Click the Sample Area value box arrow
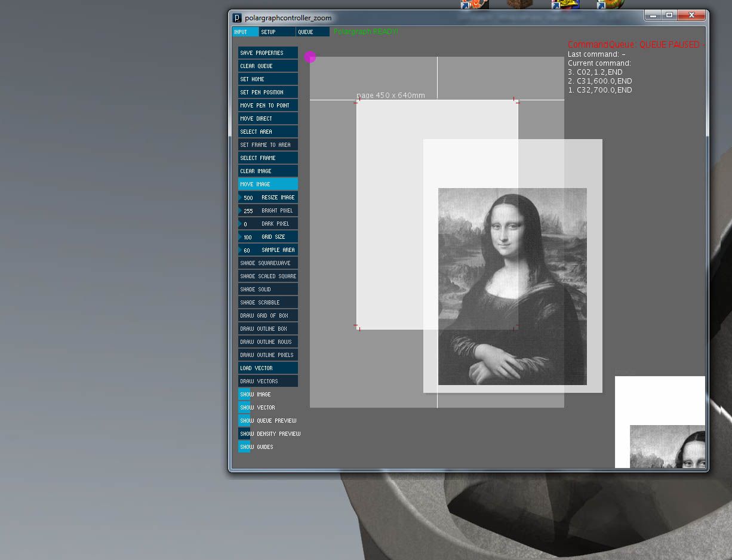This screenshot has height=560, width=732. (x=240, y=250)
